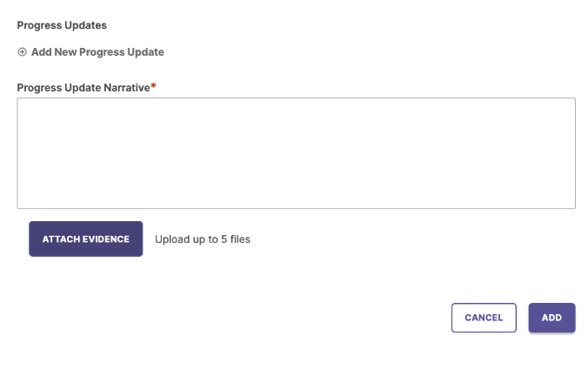Dismiss the form via the outlined CANCEL button
Viewport: 588px width, 376px height.
pyautogui.click(x=484, y=318)
